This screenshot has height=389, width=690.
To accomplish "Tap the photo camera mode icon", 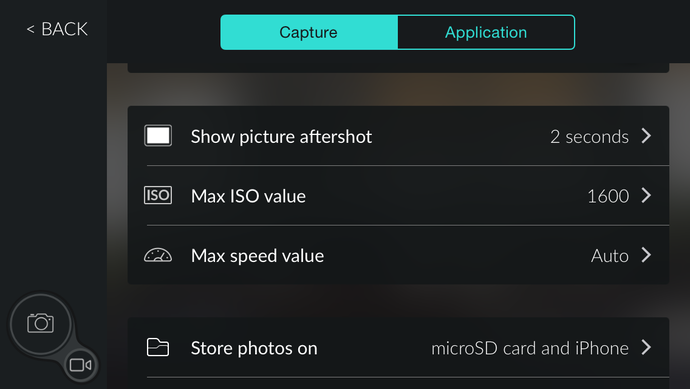I will coord(40,323).
